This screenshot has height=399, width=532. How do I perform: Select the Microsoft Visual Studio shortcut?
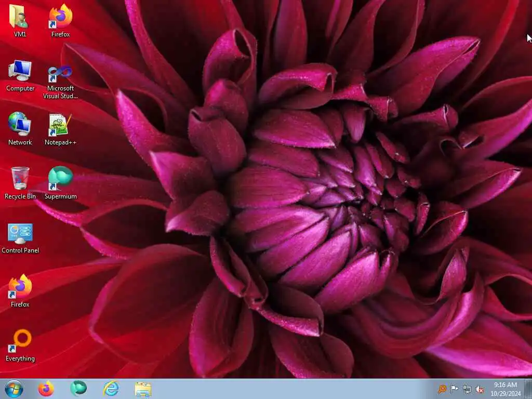(x=60, y=82)
